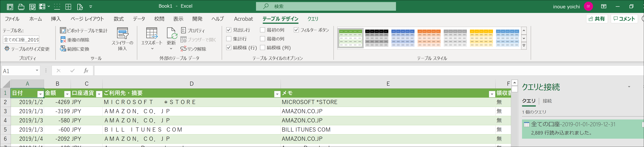Image resolution: width=644 pixels, height=147 pixels.
Task: Click the 共有 share button
Action: 596,19
